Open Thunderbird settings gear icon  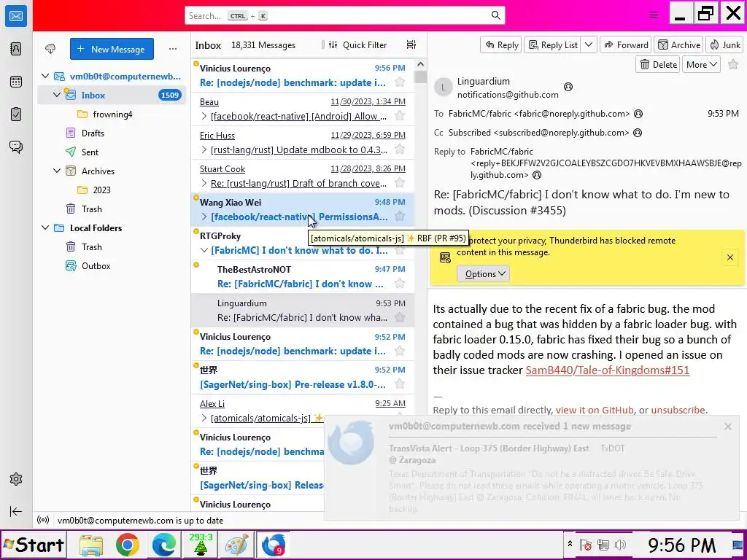(x=16, y=479)
